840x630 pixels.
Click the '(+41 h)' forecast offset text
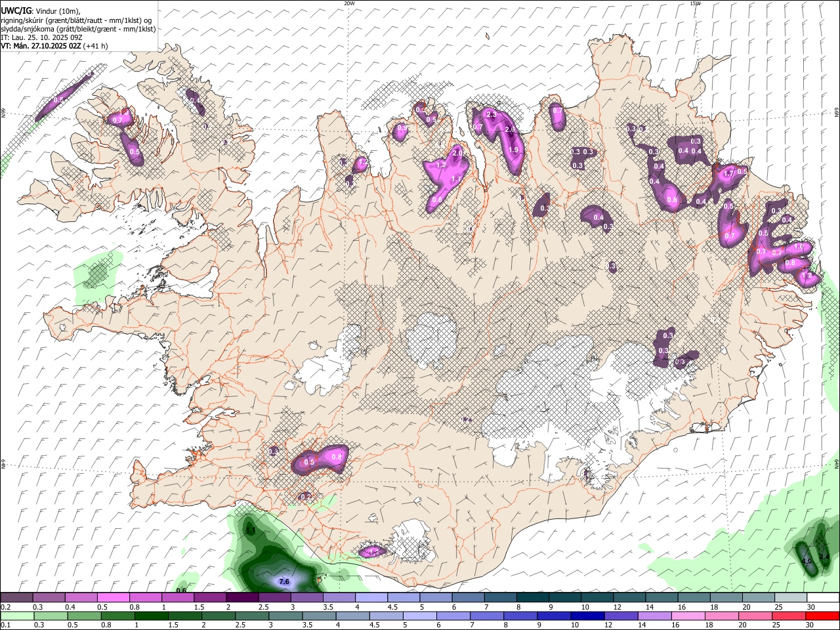click(x=96, y=46)
